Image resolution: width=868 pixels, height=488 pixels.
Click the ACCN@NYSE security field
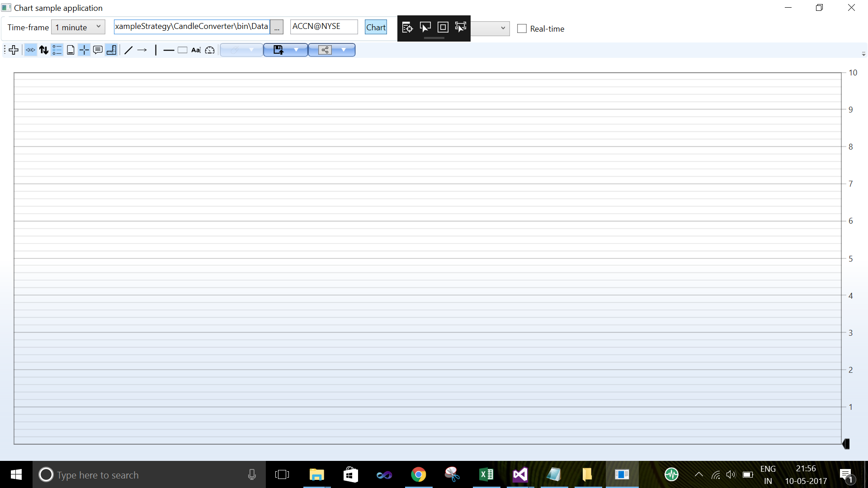tap(324, 27)
